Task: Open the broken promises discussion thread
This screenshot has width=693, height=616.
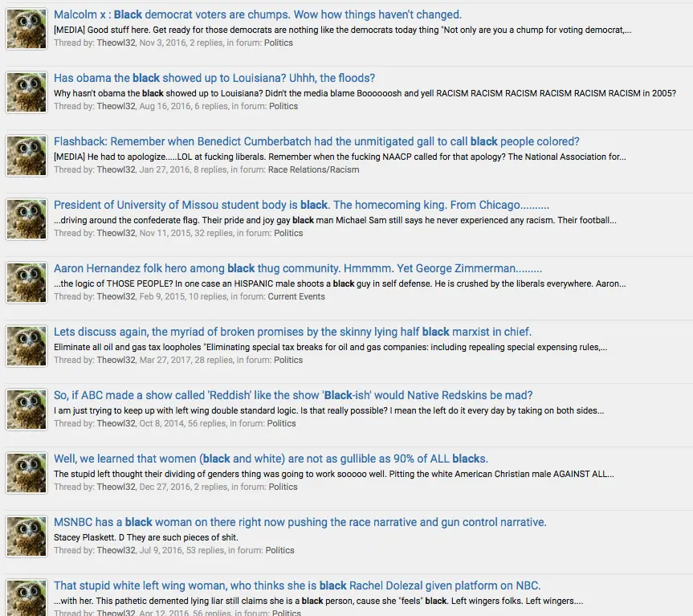Action: (292, 332)
